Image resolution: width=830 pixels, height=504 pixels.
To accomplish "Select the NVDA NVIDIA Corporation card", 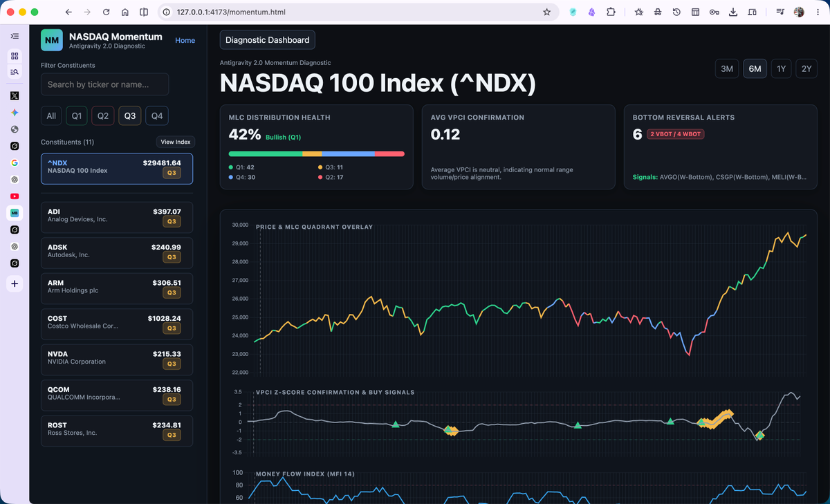I will [117, 360].
